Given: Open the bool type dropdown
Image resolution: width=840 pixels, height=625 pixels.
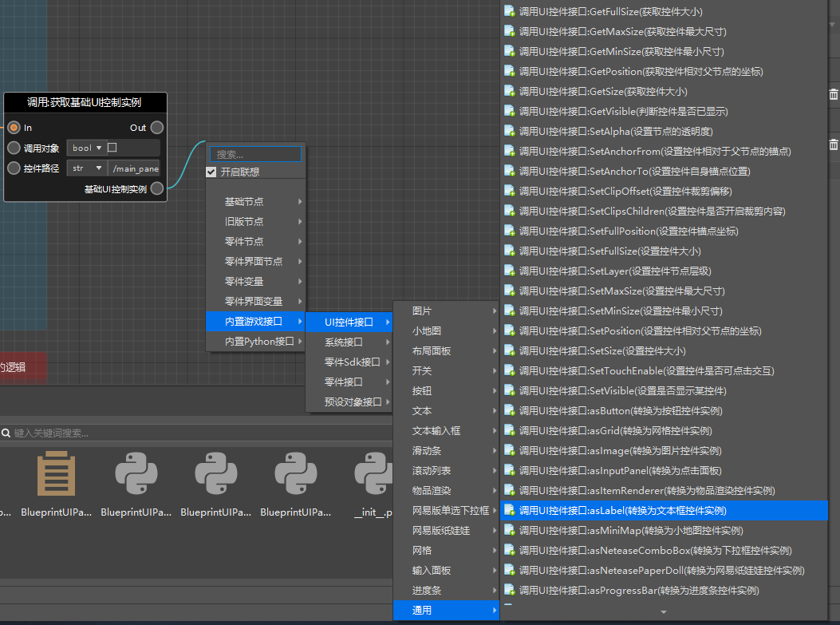Looking at the screenshot, I should pyautogui.click(x=87, y=148).
